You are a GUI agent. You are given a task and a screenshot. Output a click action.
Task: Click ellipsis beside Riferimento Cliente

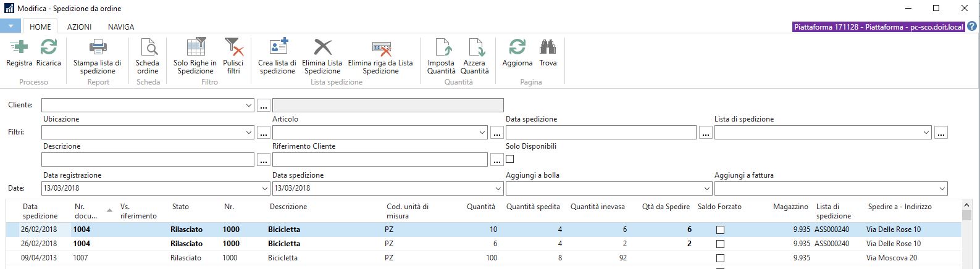(497, 160)
